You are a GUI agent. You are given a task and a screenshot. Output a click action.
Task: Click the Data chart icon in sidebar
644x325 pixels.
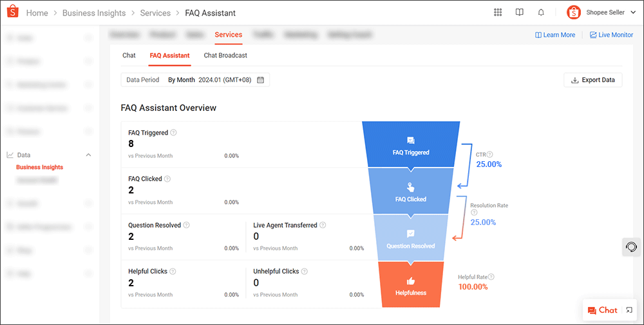click(x=10, y=155)
